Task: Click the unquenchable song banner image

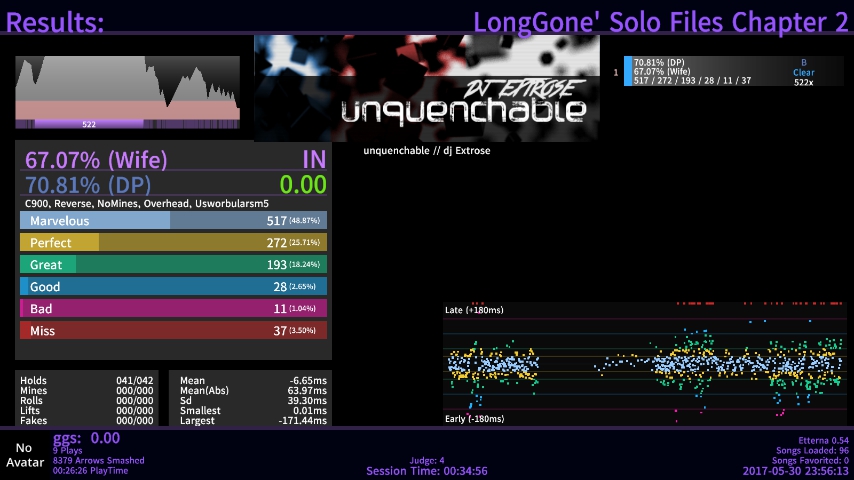Action: [427, 88]
